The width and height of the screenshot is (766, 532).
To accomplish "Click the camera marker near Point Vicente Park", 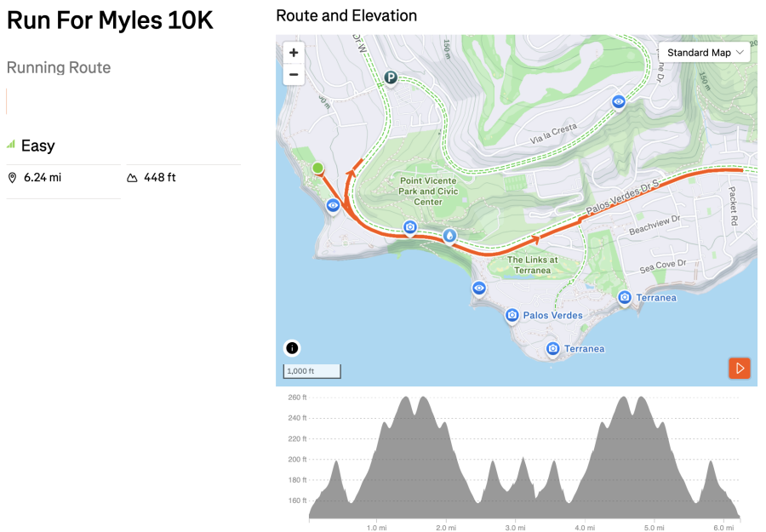I will (410, 227).
